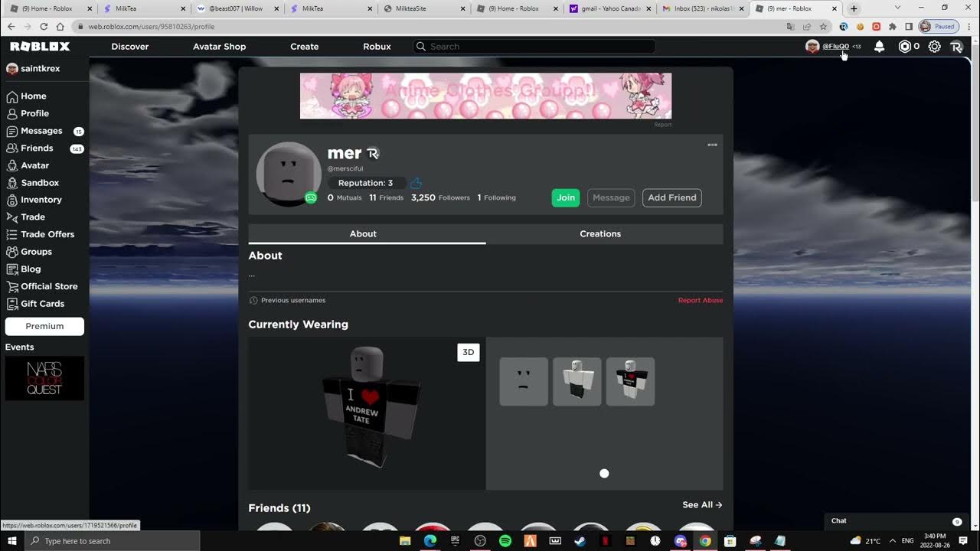Open the Robux balance icon in header
This screenshot has width=980, height=551.
905,47
